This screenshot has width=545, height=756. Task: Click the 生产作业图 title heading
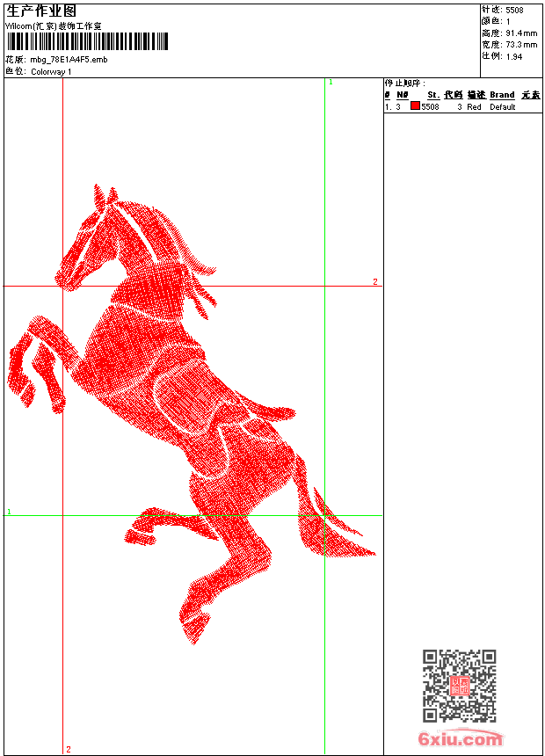pyautogui.click(x=41, y=11)
